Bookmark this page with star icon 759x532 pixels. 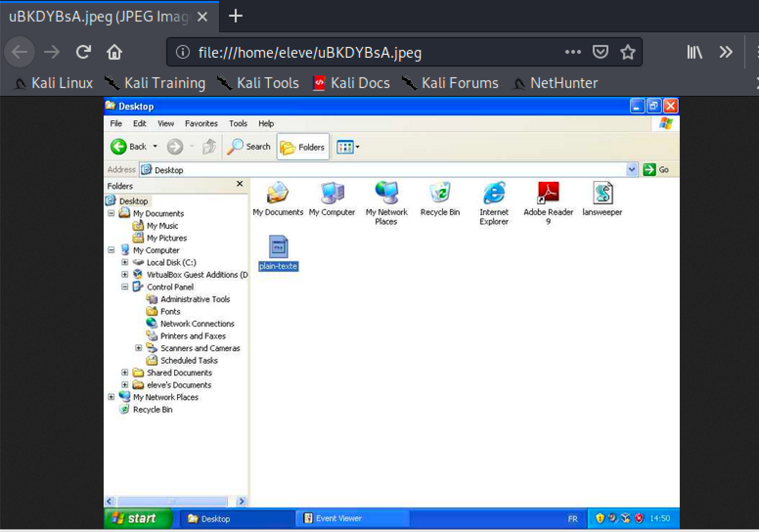pos(627,52)
